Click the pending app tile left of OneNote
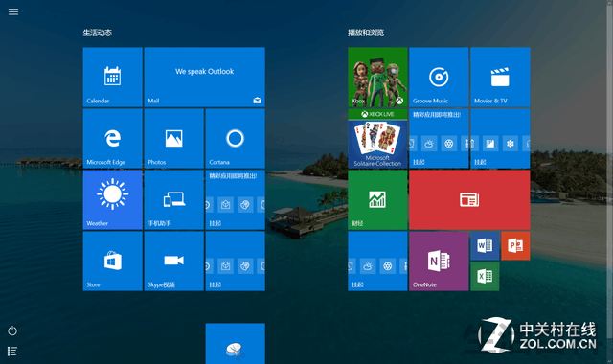The height and width of the screenshot is (364, 613). (377, 262)
